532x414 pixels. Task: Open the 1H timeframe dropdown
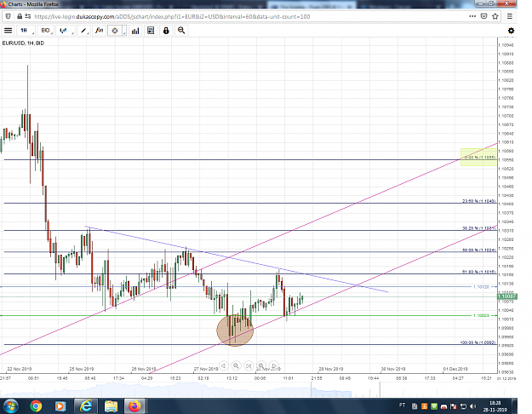coord(26,31)
